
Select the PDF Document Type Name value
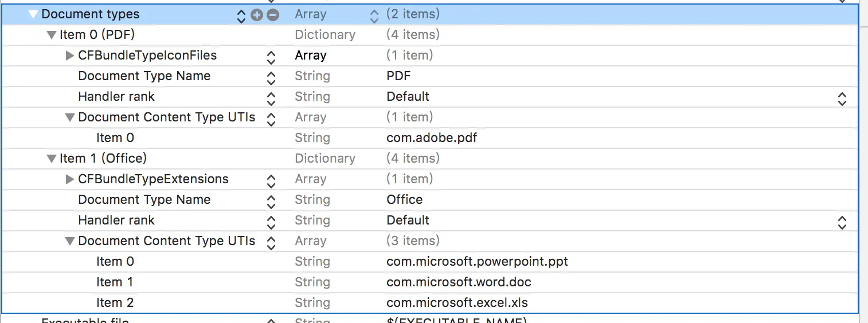click(x=398, y=76)
